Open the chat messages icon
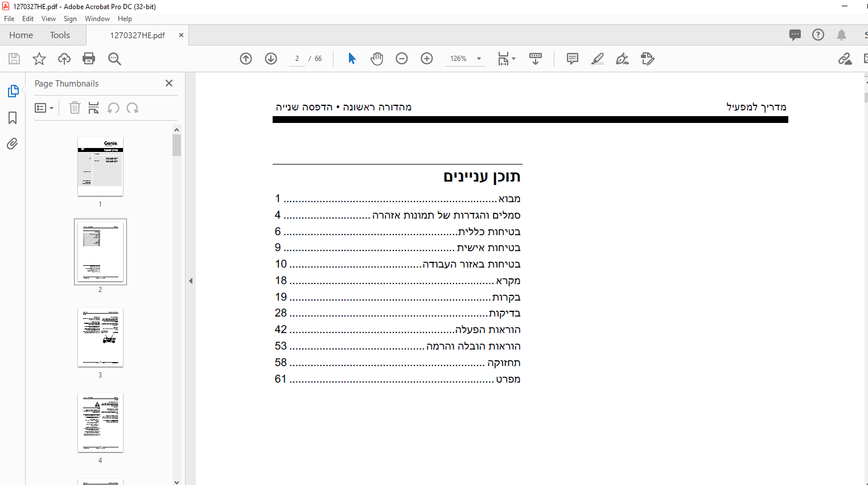Screen dimensions: 868x485 click(795, 35)
